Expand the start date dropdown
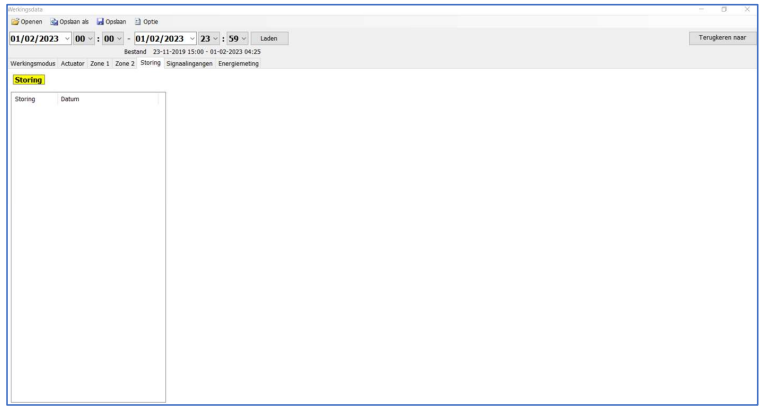The height and width of the screenshot is (408, 761). 67,39
